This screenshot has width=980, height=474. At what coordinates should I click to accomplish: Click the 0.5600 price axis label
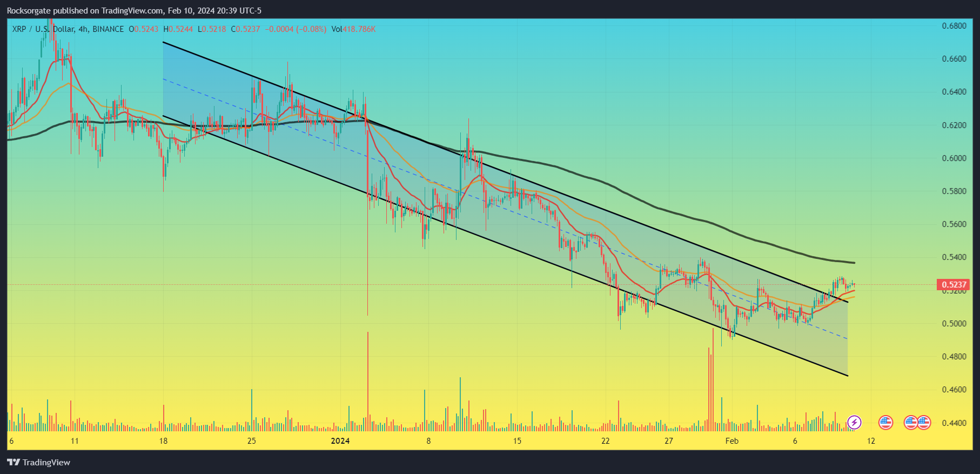coord(954,224)
